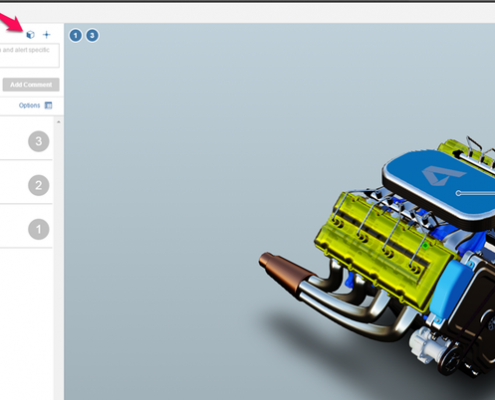Select the light blue side component
Image resolution: width=495 pixels, height=400 pixels.
[x=450, y=288]
